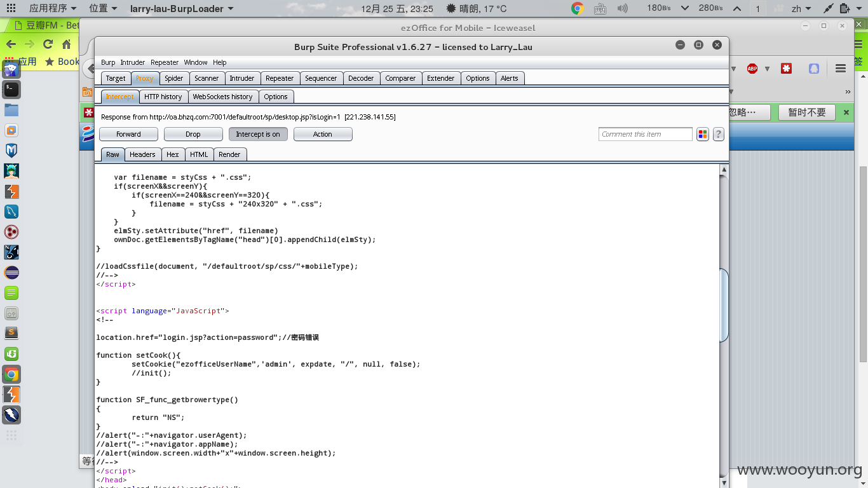Open the Extender tab
This screenshot has height=488, width=868.
point(441,78)
